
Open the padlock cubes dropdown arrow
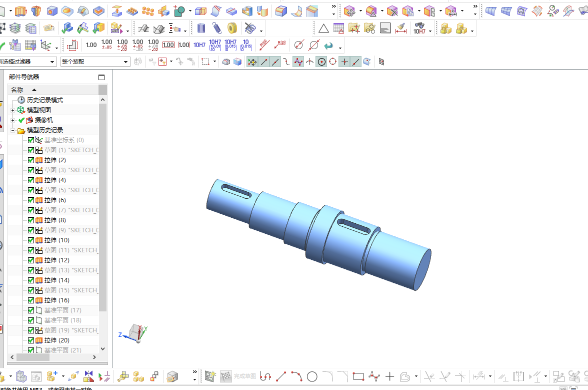pyautogui.click(x=472, y=31)
